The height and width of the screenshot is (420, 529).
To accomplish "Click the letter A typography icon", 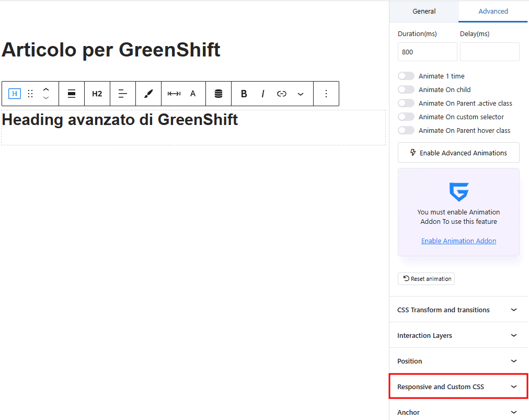I will (193, 94).
